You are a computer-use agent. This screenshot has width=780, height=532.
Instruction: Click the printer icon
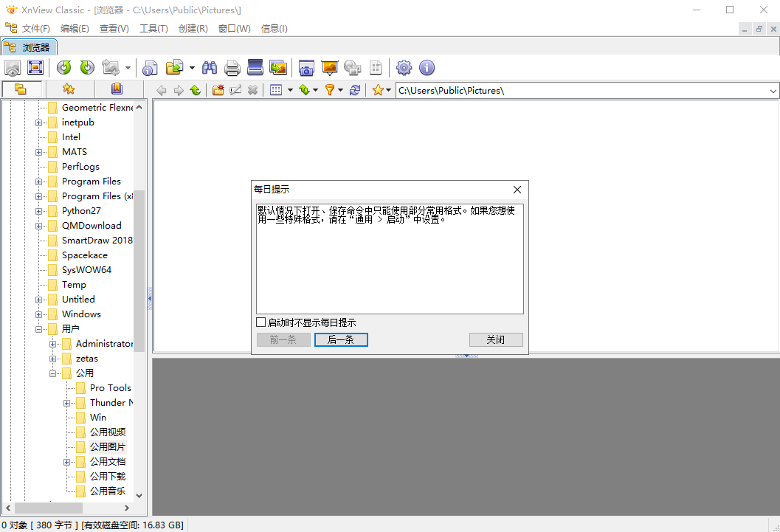232,68
